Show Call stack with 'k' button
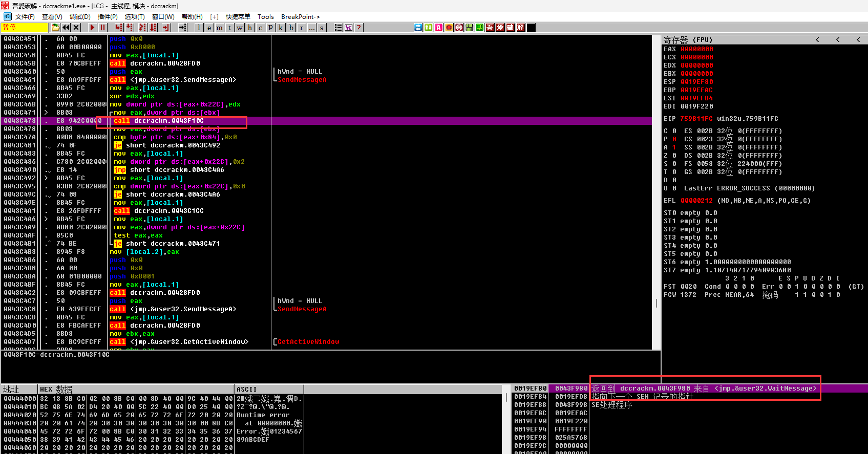Viewport: 868px width, 454px height. tap(281, 28)
